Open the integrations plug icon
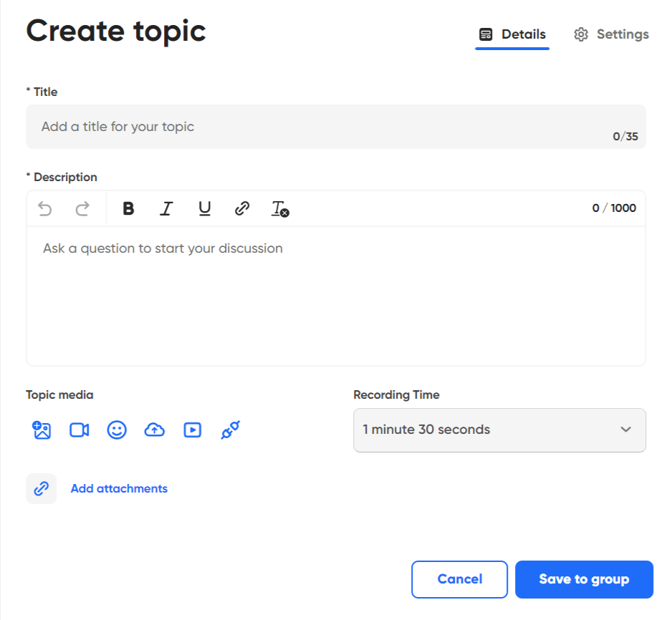This screenshot has width=672, height=620. pos(230,430)
